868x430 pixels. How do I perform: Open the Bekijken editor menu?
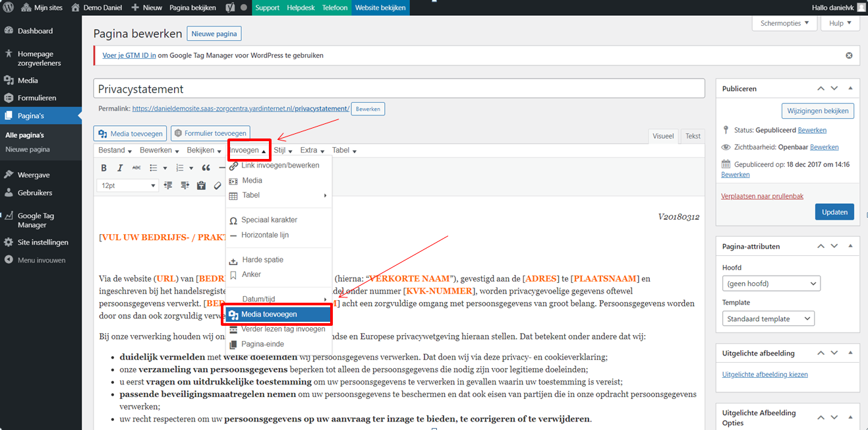point(204,150)
